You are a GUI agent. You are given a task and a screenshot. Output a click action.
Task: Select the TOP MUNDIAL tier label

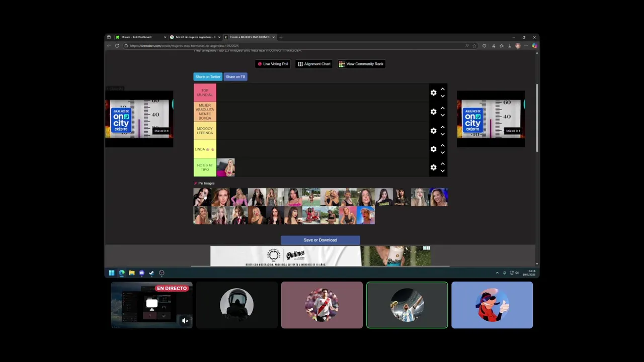tap(205, 93)
